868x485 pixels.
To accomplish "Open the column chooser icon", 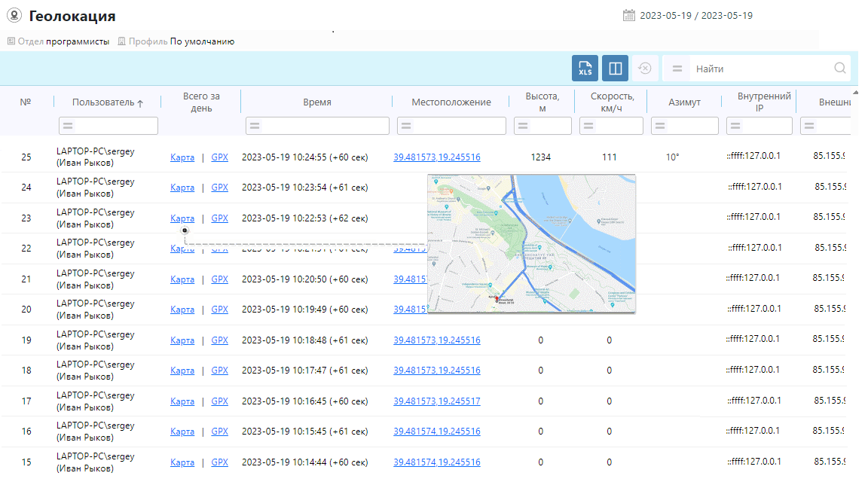I will pos(615,69).
